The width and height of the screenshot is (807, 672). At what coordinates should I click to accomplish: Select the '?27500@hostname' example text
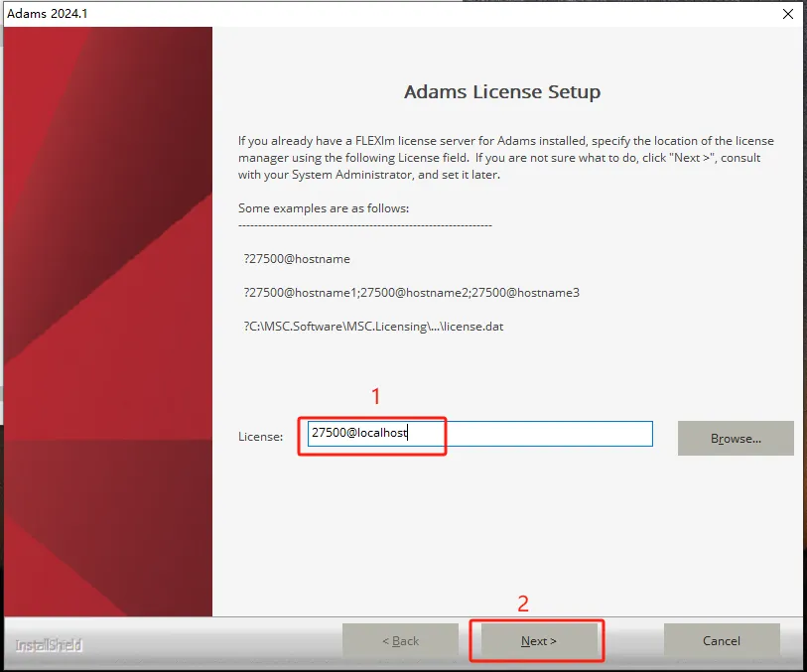coord(297,259)
